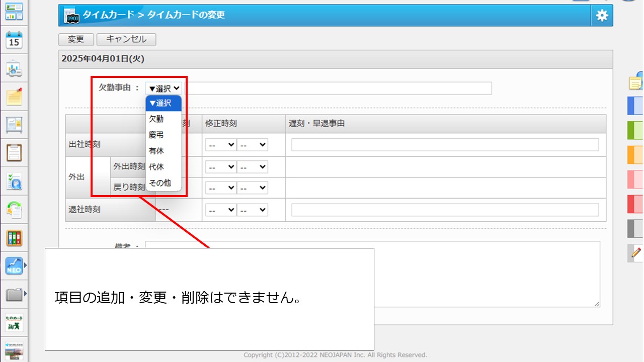The width and height of the screenshot is (644, 362).
Task: Click the 変更 button
Action: pyautogui.click(x=76, y=39)
